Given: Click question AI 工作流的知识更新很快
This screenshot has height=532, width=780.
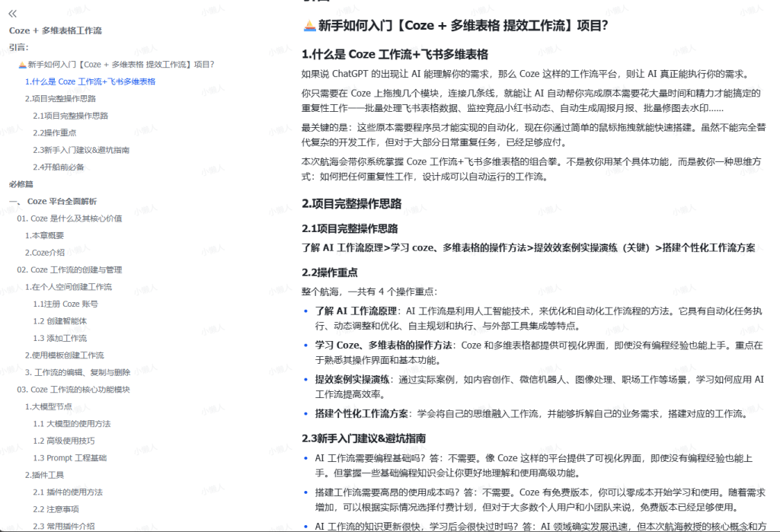Looking at the screenshot, I should [541, 526].
